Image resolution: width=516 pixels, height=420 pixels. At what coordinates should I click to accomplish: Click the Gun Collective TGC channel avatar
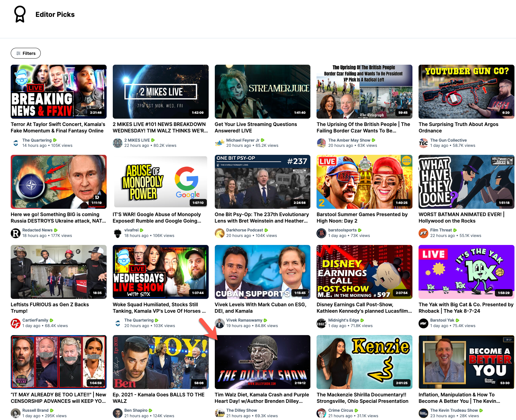pyautogui.click(x=423, y=143)
